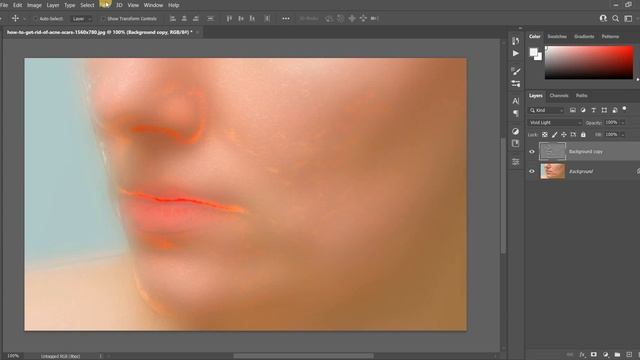The width and height of the screenshot is (640, 360).
Task: Click create new layer icon
Action: point(629,355)
